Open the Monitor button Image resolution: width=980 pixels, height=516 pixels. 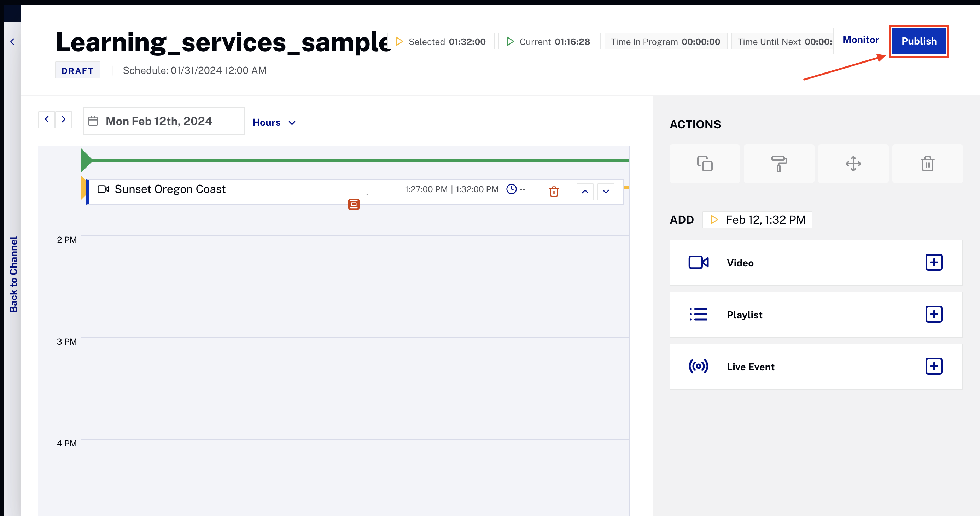pos(860,40)
